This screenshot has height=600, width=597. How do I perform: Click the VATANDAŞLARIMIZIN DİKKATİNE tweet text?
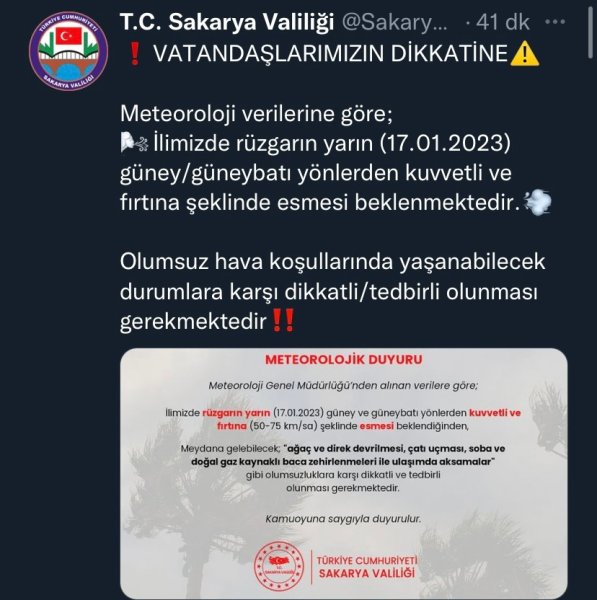tap(331, 54)
